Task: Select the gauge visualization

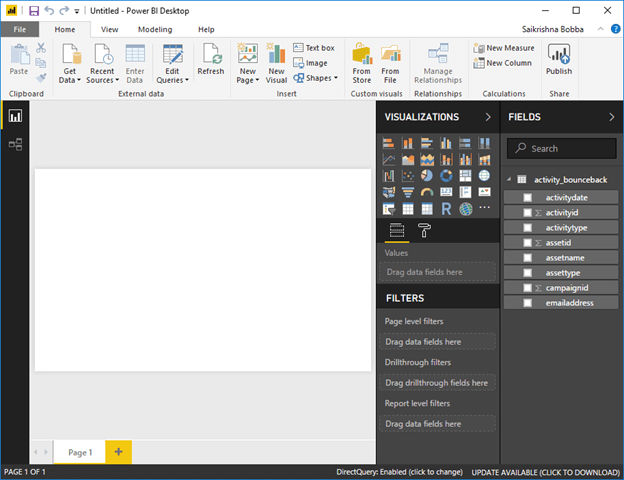Action: (x=427, y=192)
